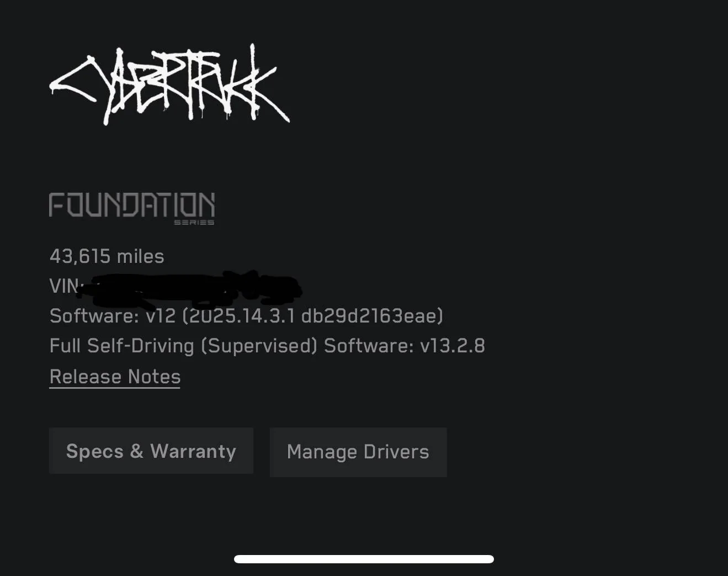
Task: Select the v12 software version
Action: point(161,316)
